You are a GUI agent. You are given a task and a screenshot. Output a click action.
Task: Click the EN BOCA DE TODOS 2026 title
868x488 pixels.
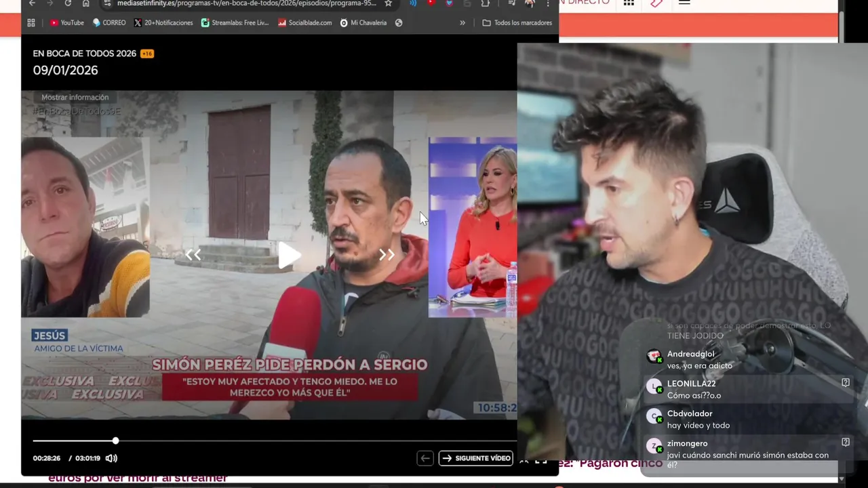(85, 54)
